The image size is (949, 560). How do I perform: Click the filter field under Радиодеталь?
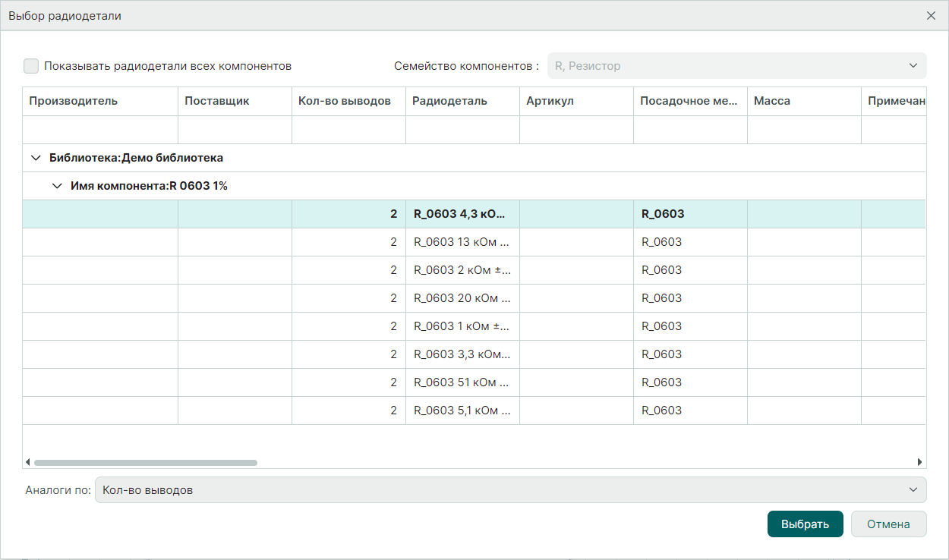coord(462,130)
